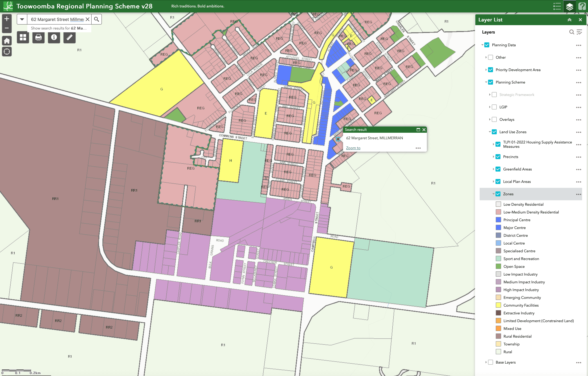Click into the address search field
This screenshot has height=376, width=588.
[57, 19]
